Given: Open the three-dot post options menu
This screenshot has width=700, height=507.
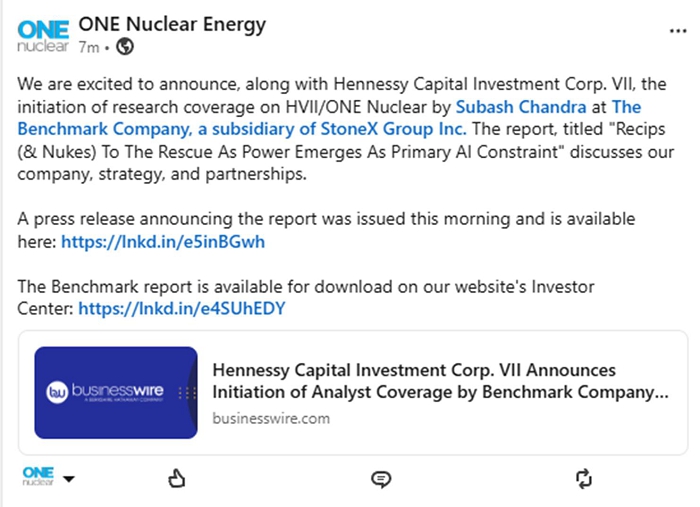Looking at the screenshot, I should tap(678, 31).
